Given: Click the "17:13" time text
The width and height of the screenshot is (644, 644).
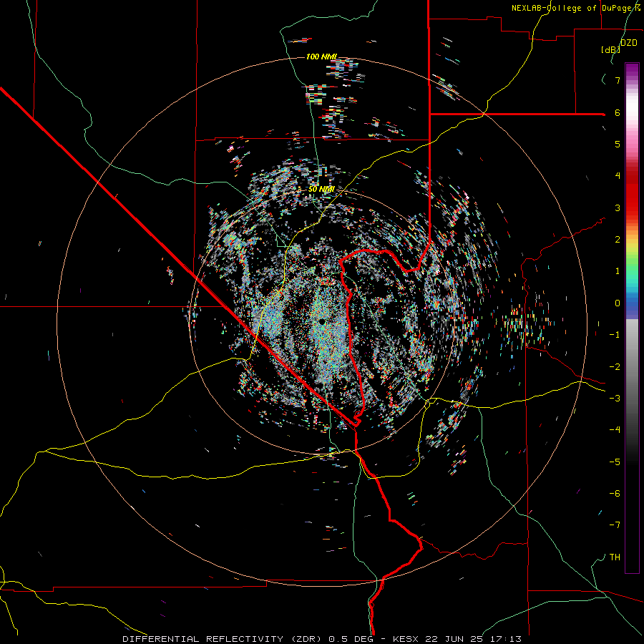Looking at the screenshot, I should [506, 639].
